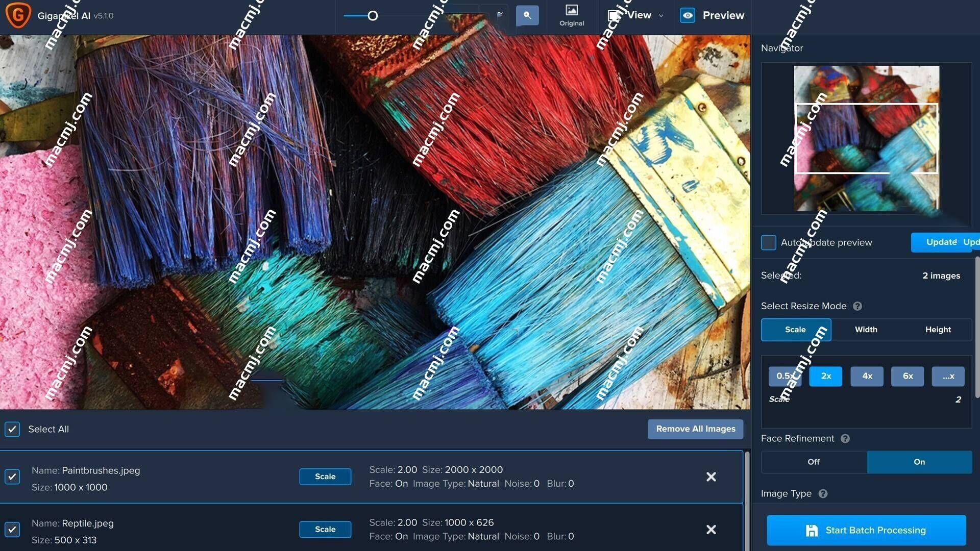Click the Width resize mode icon
980x551 pixels.
866,329
